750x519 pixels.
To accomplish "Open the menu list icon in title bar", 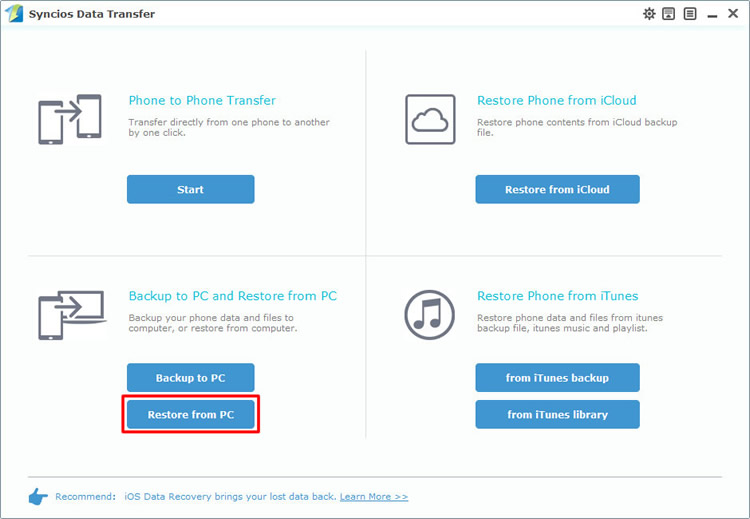I will point(690,14).
